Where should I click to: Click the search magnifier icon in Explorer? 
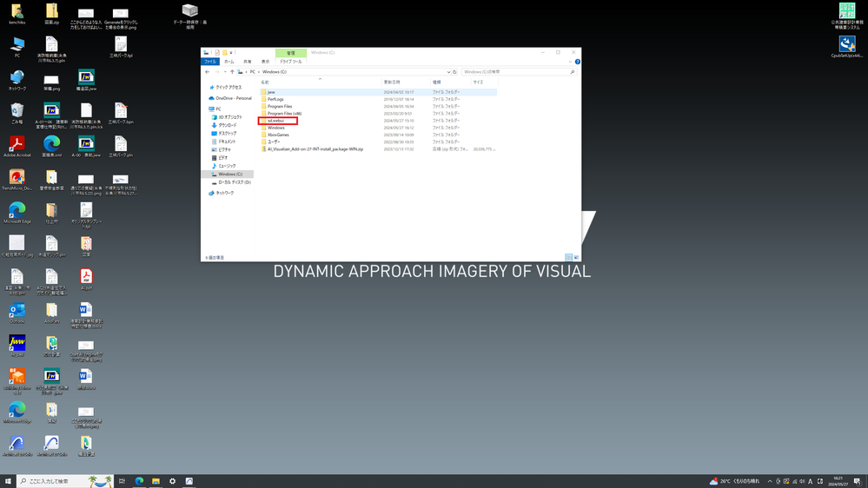point(573,72)
